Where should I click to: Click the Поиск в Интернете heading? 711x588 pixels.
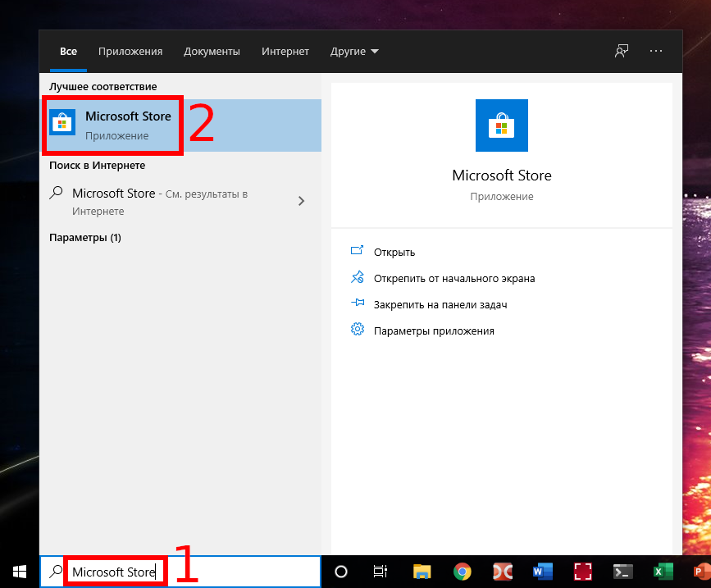[97, 166]
